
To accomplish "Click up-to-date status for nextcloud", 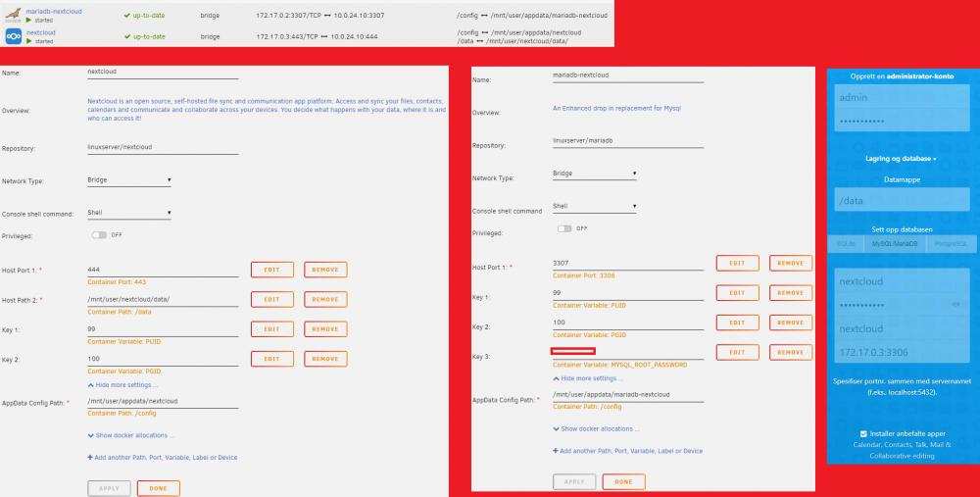I will pos(144,36).
